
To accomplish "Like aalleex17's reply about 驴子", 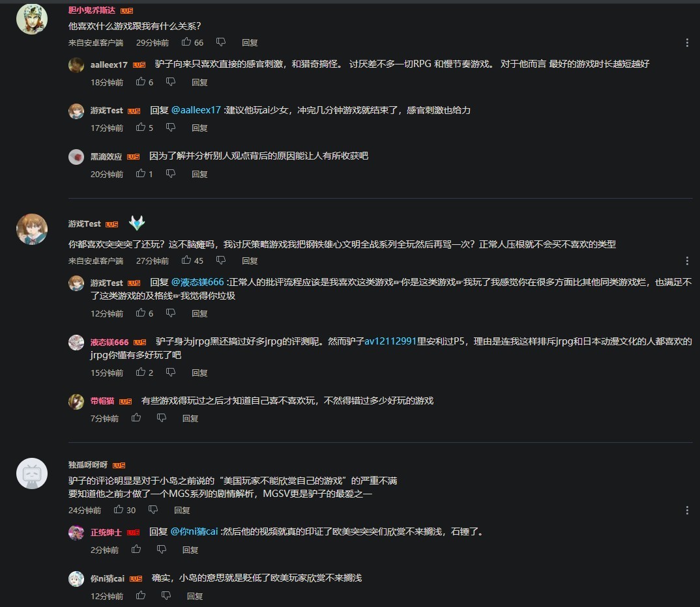I will click(141, 81).
